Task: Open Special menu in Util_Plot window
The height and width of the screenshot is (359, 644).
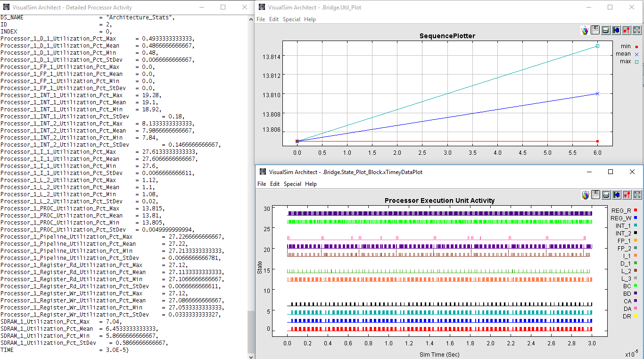Action: pyautogui.click(x=291, y=19)
